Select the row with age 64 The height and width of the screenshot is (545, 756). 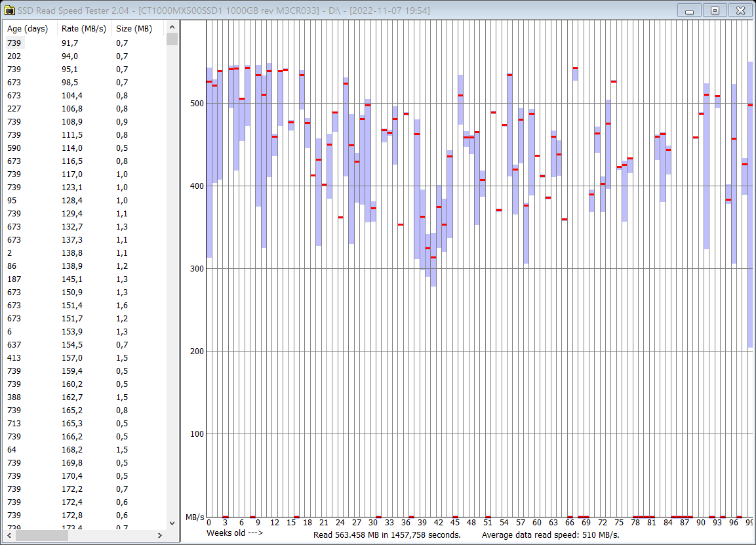85,449
